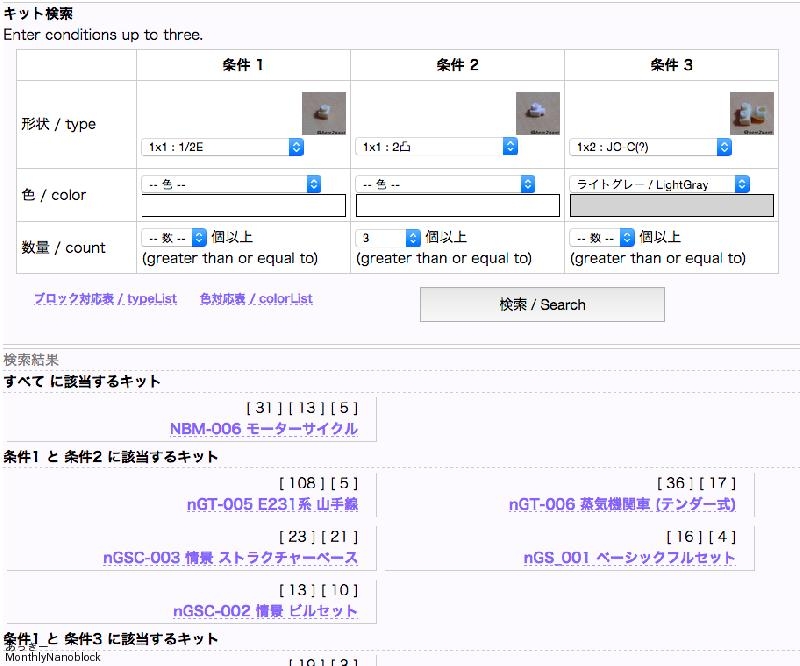The width and height of the screenshot is (800, 666).
Task: Open the 1x1 : 1/2E type dropdown
Action: click(223, 147)
